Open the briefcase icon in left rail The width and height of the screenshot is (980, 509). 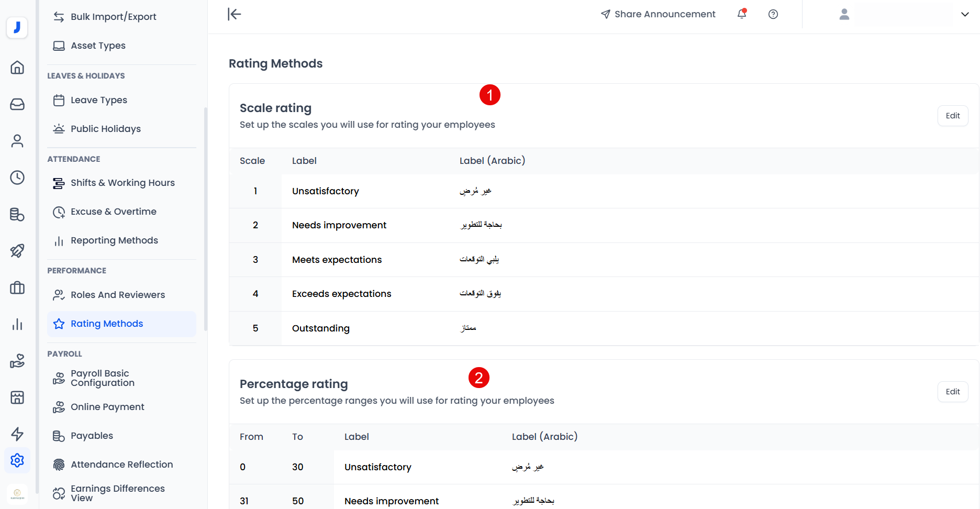pyautogui.click(x=17, y=287)
